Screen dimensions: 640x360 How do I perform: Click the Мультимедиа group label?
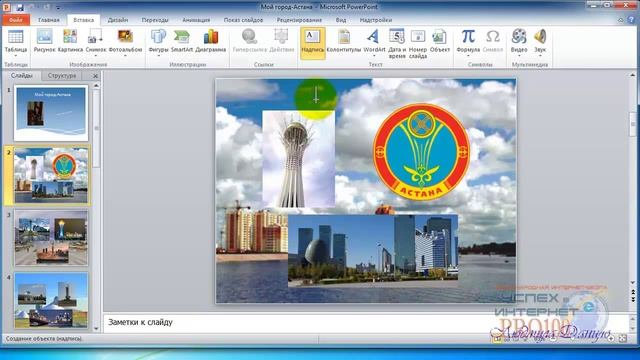529,64
